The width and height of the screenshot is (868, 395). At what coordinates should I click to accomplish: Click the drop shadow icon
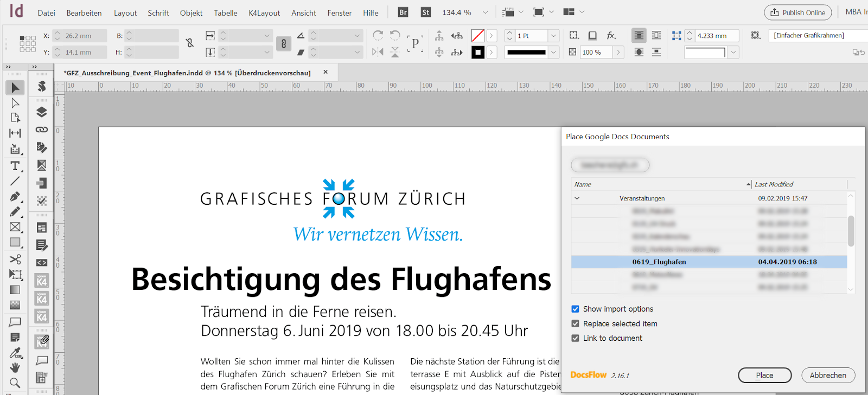[x=592, y=35]
